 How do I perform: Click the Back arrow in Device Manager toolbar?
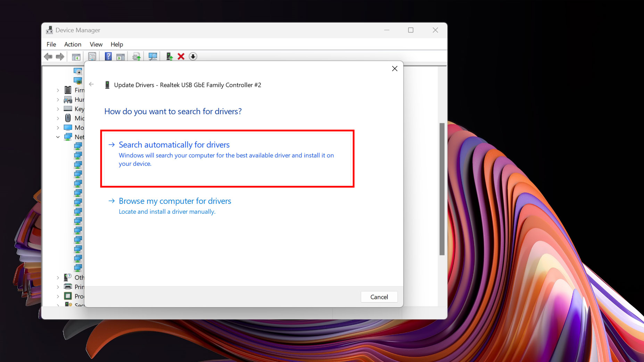tap(48, 57)
